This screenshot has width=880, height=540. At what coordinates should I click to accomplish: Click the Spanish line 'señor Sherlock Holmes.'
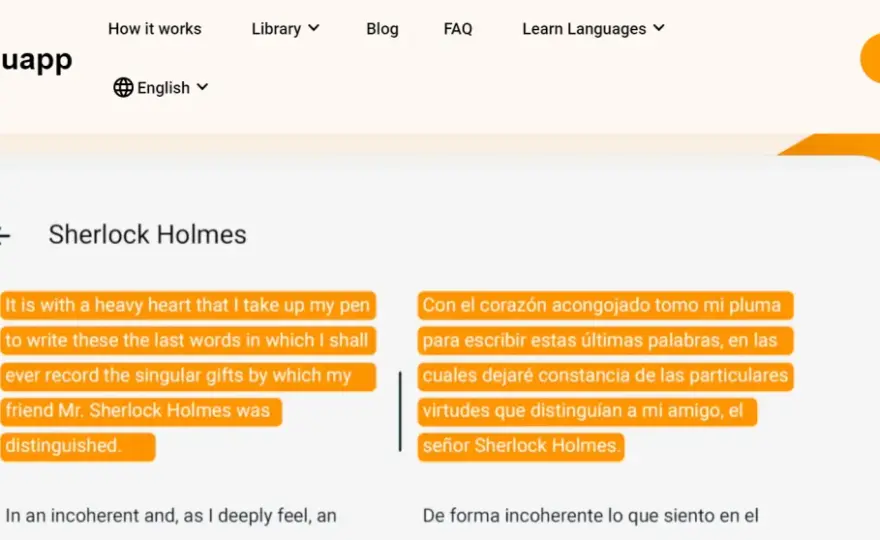(521, 446)
